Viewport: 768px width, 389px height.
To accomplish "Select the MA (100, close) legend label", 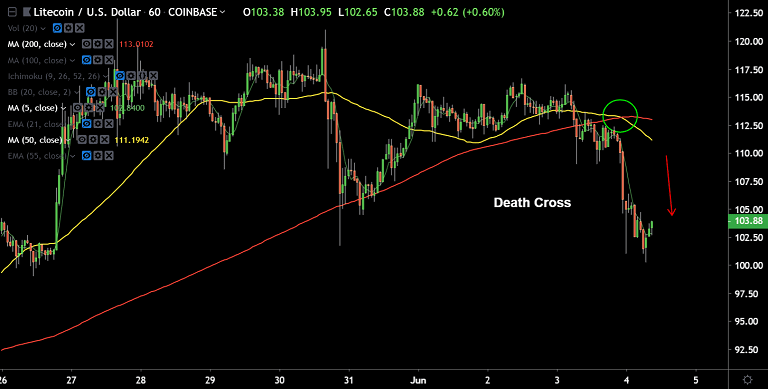I will 37,61.
